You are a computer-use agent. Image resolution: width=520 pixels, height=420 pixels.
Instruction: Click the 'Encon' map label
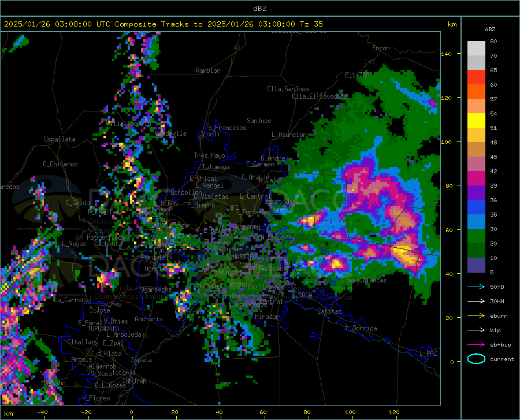pos(381,48)
